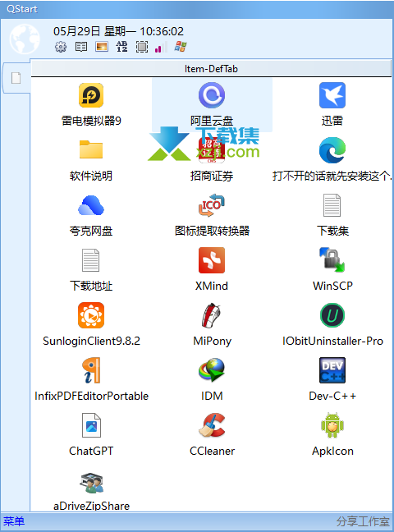Click the picture toolbar icon
Viewport: 394px width, 532px height.
(102, 47)
